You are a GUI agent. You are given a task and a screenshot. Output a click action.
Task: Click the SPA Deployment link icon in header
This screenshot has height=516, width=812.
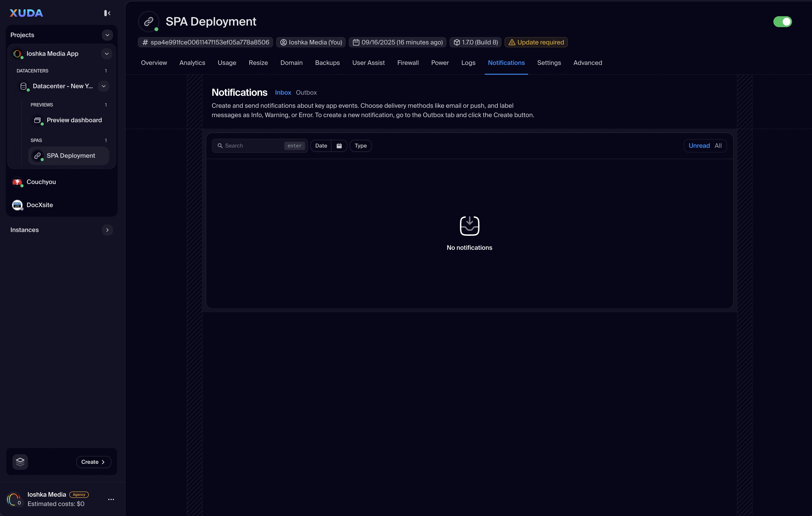[149, 22]
